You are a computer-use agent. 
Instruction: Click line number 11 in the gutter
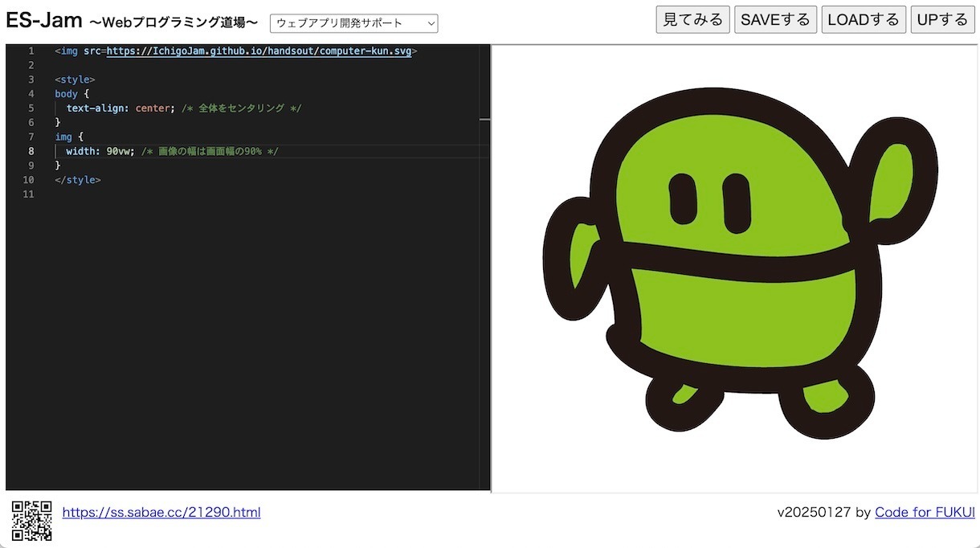[29, 194]
